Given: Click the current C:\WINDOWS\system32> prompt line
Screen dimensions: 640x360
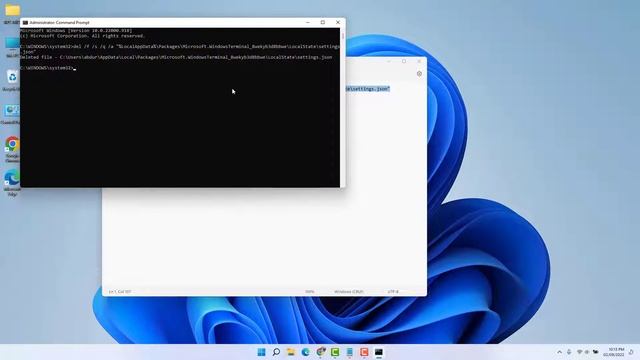Looking at the screenshot, I should tap(47, 68).
